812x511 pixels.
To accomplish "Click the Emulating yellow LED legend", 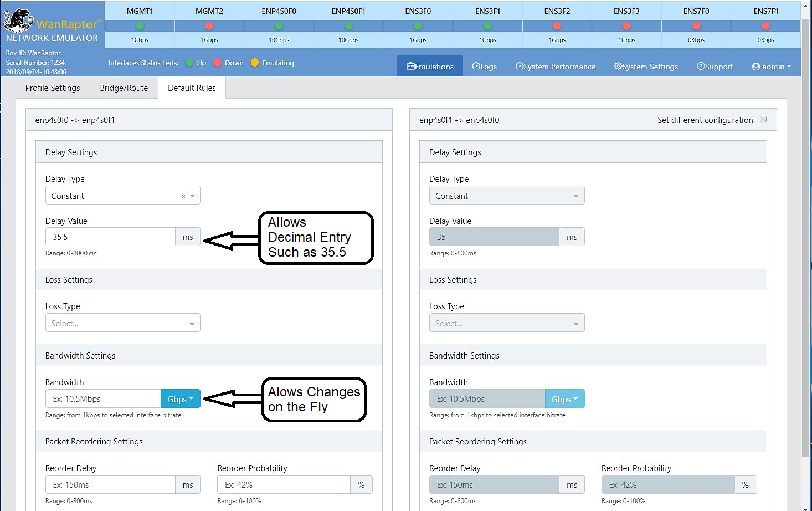I will [x=254, y=63].
